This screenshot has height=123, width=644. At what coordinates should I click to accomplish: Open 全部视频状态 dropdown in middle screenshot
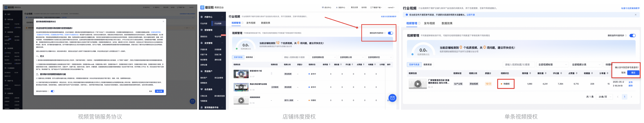tap(380, 57)
